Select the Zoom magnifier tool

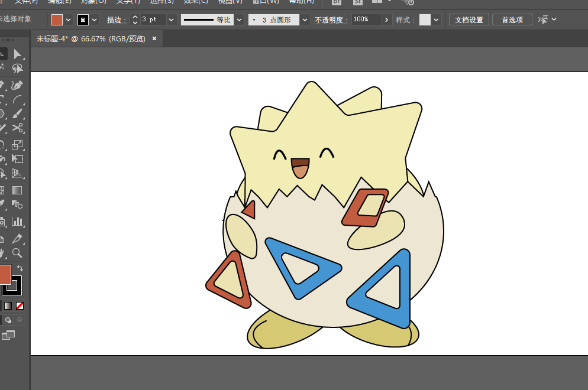17,253
